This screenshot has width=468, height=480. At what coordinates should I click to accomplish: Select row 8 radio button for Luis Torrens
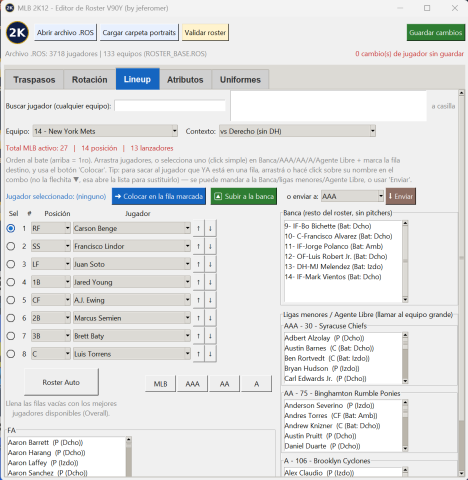click(11, 354)
